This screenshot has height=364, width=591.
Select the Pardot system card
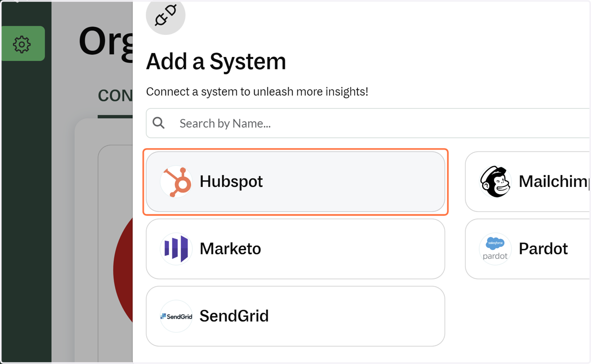click(x=528, y=249)
